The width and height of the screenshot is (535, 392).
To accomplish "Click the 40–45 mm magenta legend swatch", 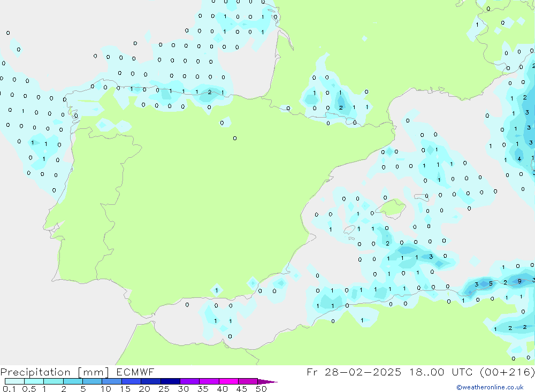I will pos(228,381).
